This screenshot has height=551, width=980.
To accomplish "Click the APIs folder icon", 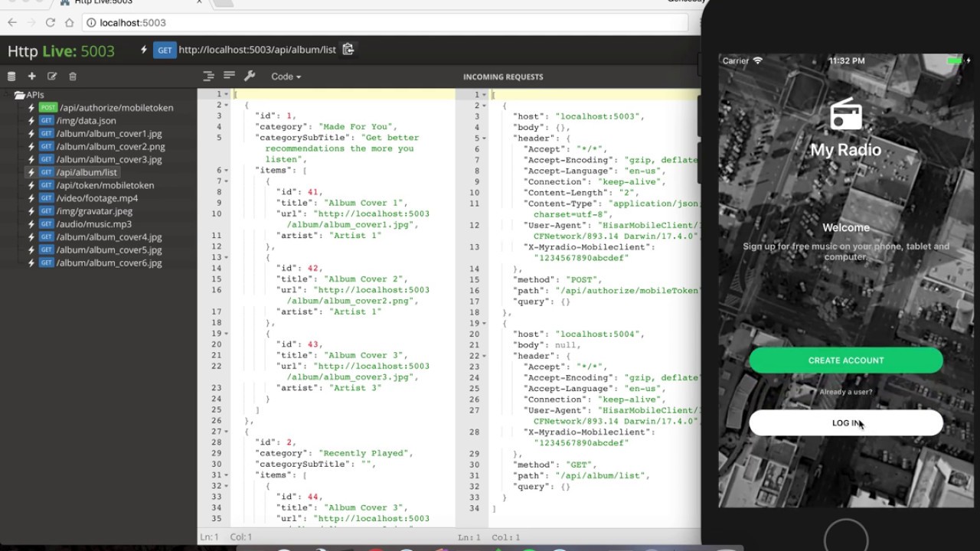I will [20, 95].
